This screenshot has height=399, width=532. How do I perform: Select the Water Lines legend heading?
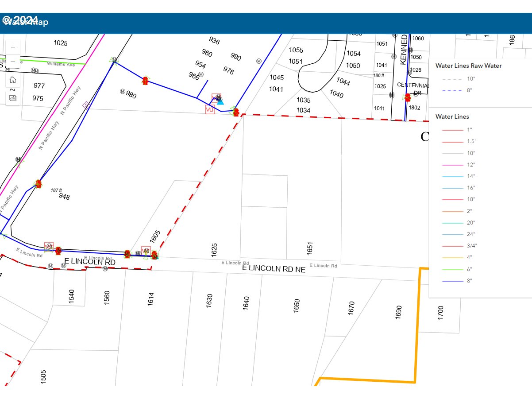pyautogui.click(x=452, y=117)
